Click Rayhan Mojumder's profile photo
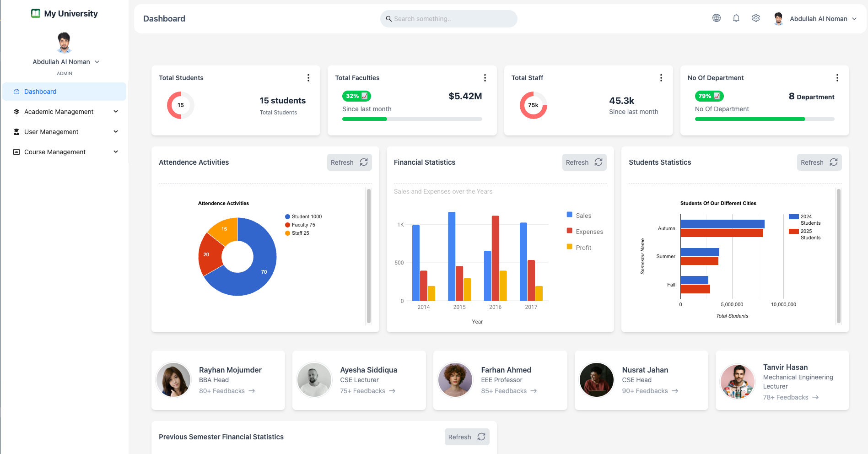Screen dimensions: 868x454 tap(173, 380)
